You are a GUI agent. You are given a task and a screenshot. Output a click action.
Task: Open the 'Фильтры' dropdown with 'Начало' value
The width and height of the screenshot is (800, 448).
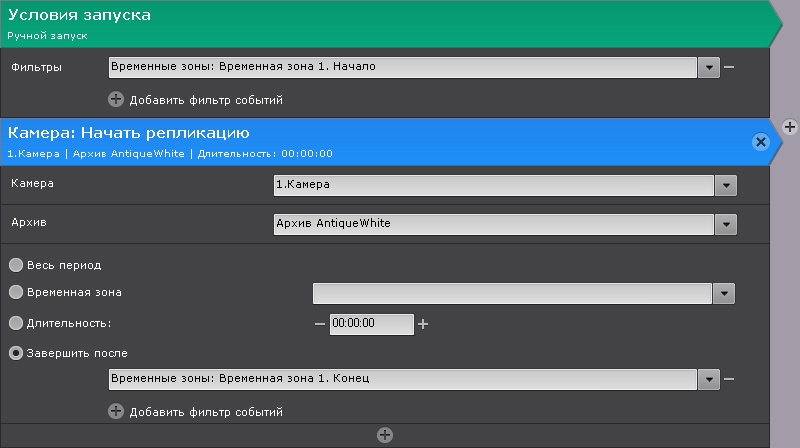709,68
